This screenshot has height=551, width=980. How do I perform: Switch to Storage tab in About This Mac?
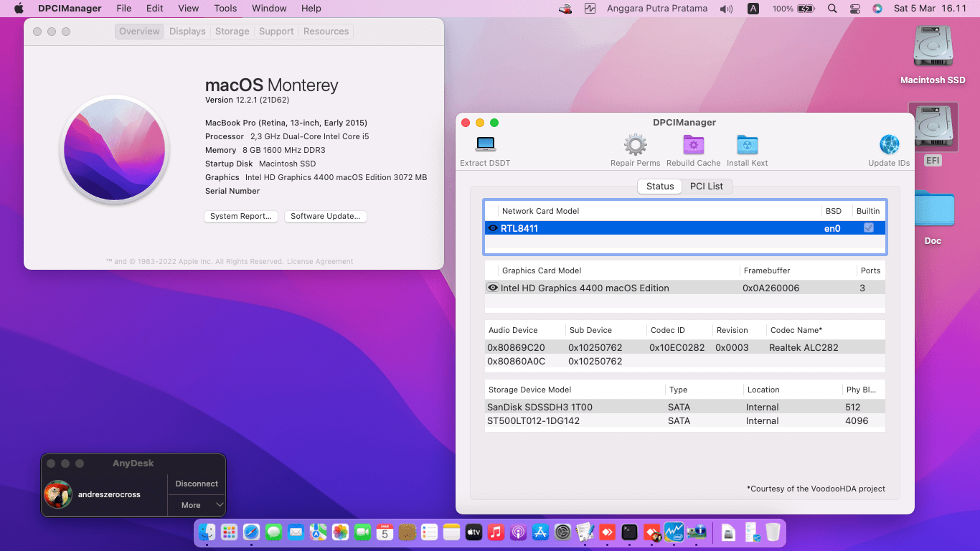click(232, 32)
